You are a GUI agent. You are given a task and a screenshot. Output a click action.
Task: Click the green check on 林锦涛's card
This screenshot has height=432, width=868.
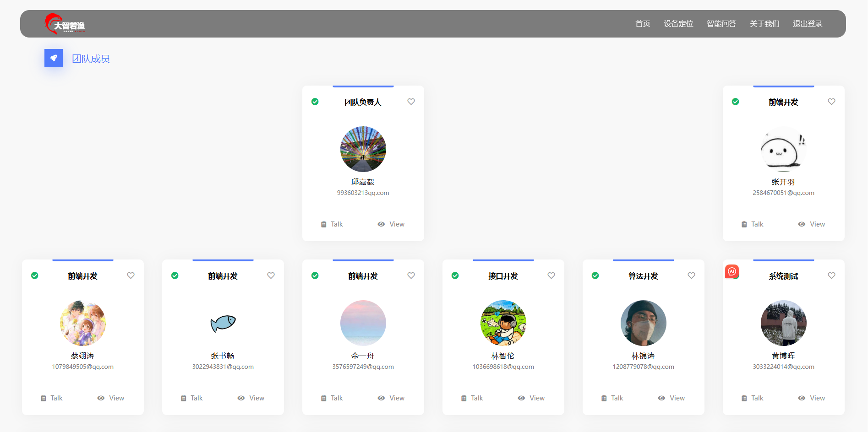pyautogui.click(x=595, y=275)
